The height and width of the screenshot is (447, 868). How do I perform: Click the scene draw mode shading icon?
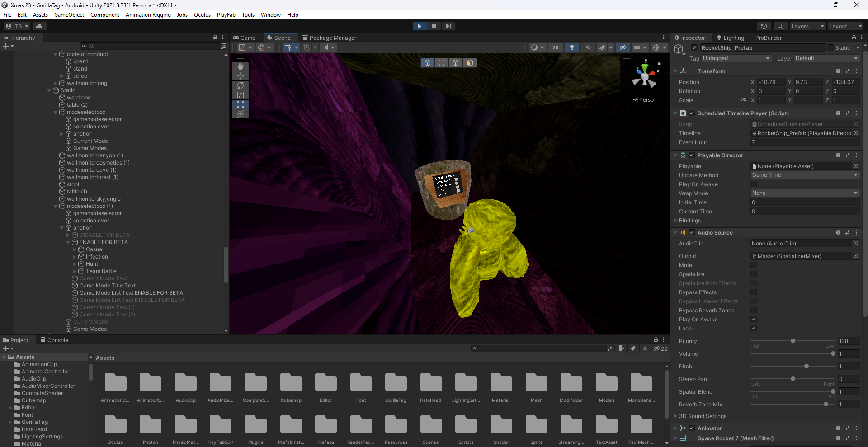coord(534,47)
